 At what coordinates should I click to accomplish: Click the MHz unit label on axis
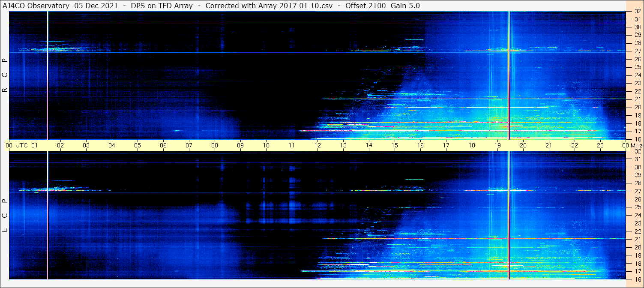636,145
